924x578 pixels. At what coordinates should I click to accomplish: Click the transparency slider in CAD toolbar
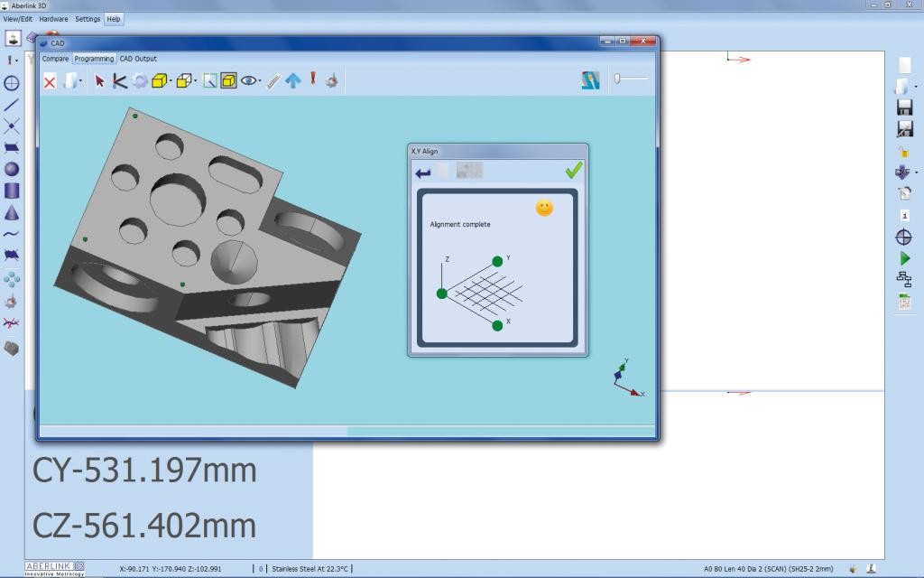point(631,79)
